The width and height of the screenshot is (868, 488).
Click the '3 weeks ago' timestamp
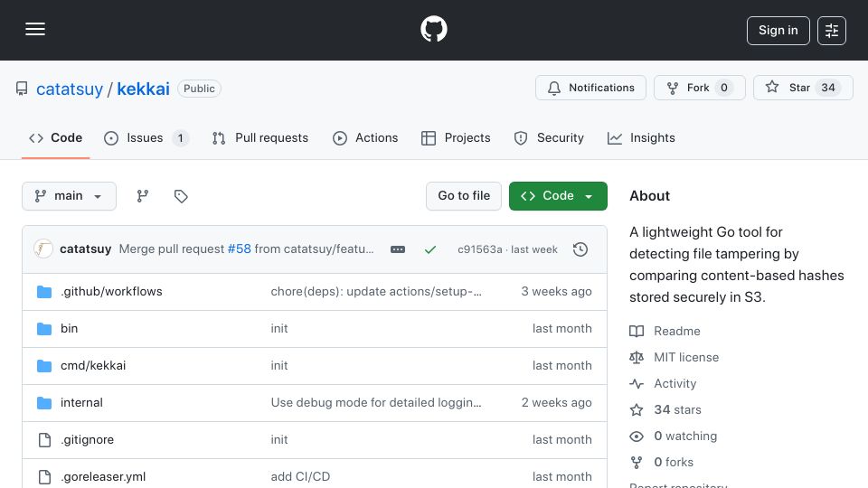pyautogui.click(x=556, y=292)
